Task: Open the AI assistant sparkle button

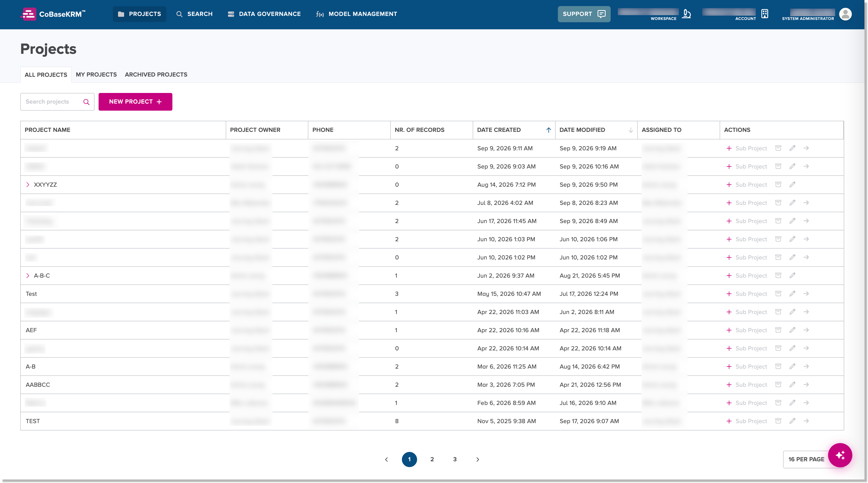Action: [x=840, y=455]
